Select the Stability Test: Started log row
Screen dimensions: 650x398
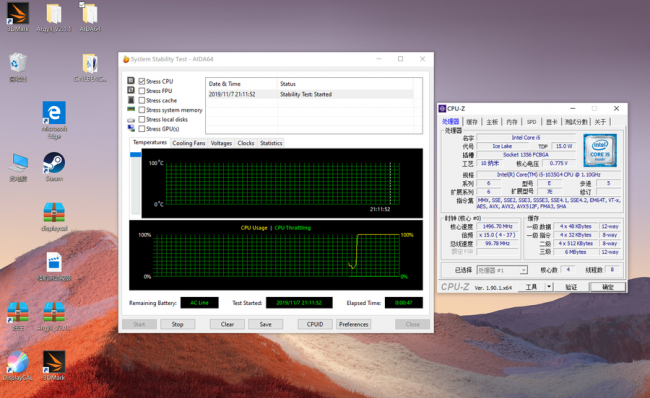pos(310,94)
